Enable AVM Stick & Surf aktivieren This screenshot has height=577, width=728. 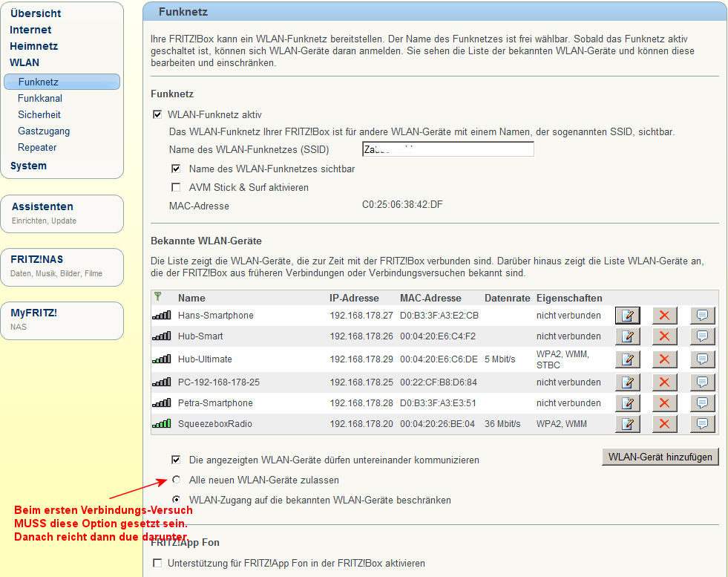(x=176, y=188)
